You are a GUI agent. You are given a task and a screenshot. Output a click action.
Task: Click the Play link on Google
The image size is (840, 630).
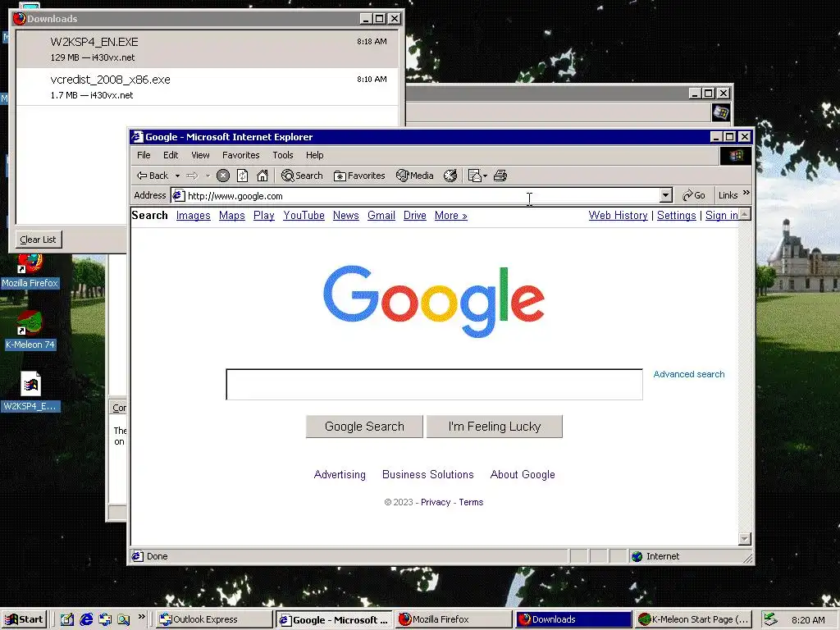(x=264, y=216)
